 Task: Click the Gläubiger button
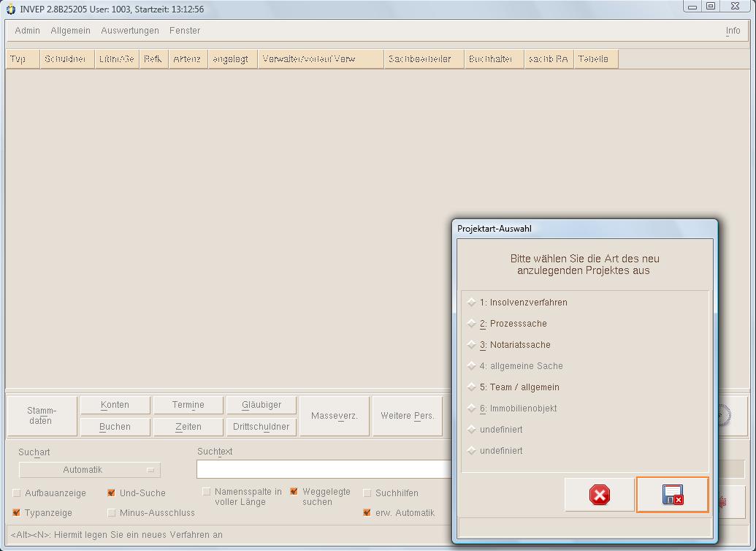(261, 405)
